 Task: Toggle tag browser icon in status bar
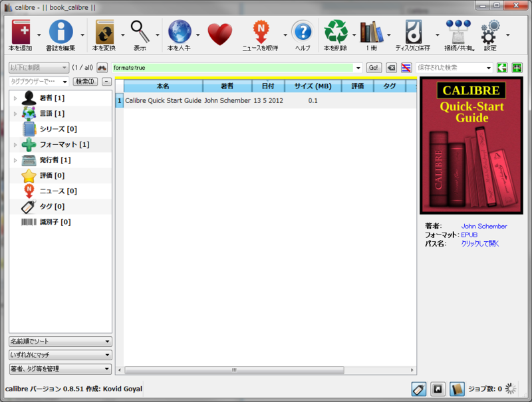(419, 389)
